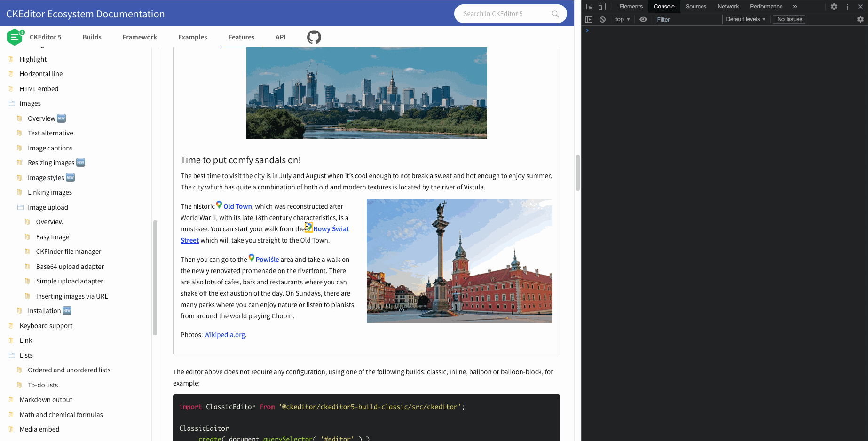Open the Examples navigation menu
This screenshot has width=868, height=441.
click(x=193, y=37)
